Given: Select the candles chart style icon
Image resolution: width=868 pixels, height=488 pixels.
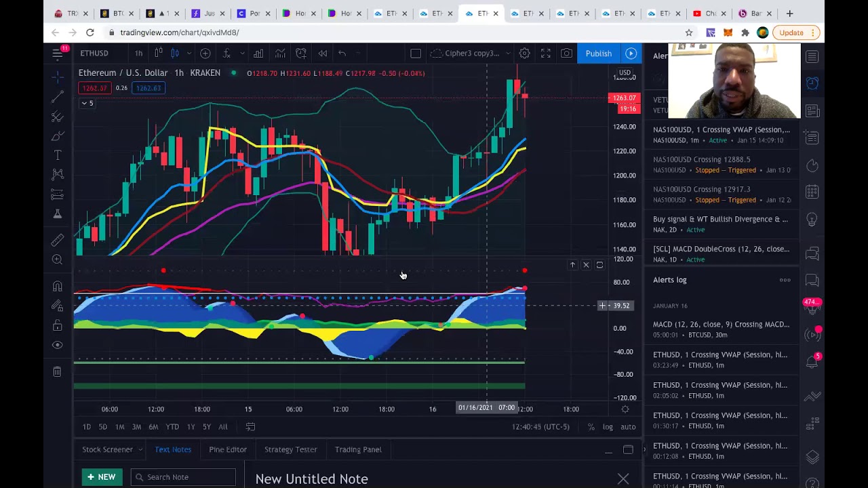Looking at the screenshot, I should coord(174,53).
